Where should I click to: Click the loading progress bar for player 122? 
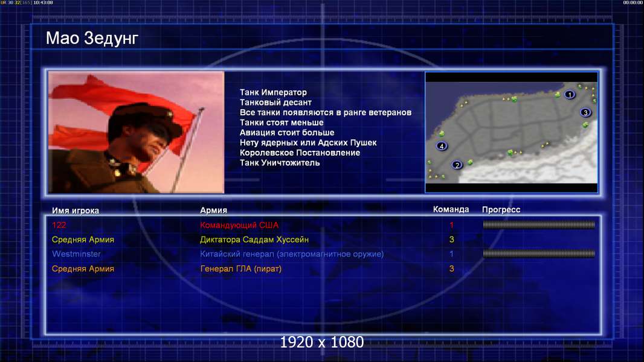(x=539, y=224)
